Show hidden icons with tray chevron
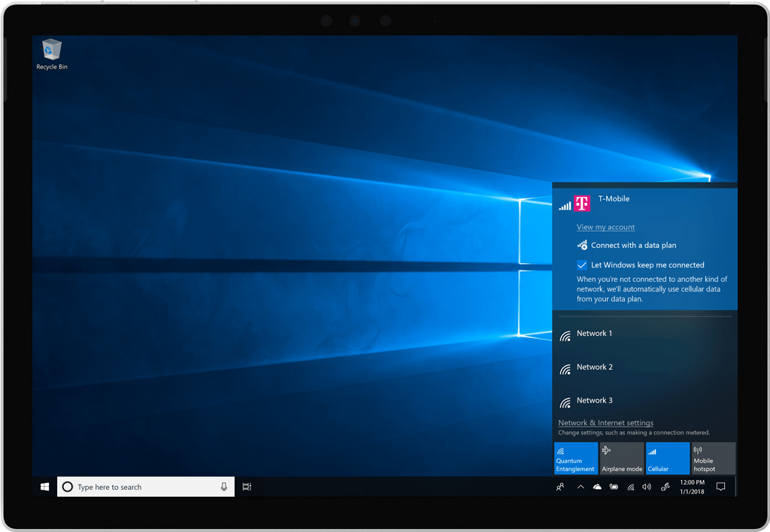This screenshot has height=532, width=770. (x=581, y=487)
